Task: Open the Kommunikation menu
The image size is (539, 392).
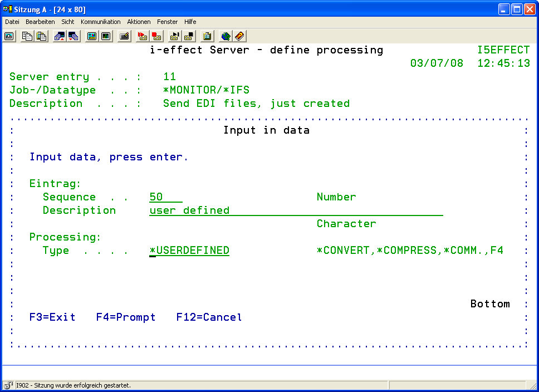Action: coord(100,22)
